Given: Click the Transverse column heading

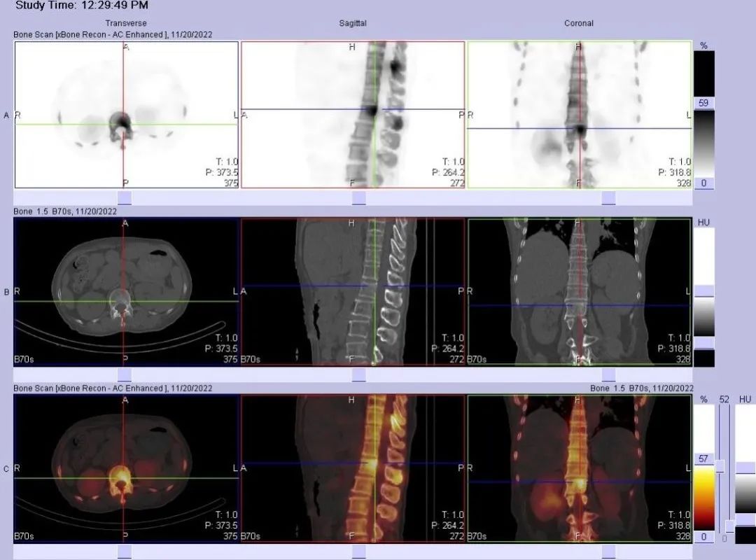Looking at the screenshot, I should [x=126, y=23].
